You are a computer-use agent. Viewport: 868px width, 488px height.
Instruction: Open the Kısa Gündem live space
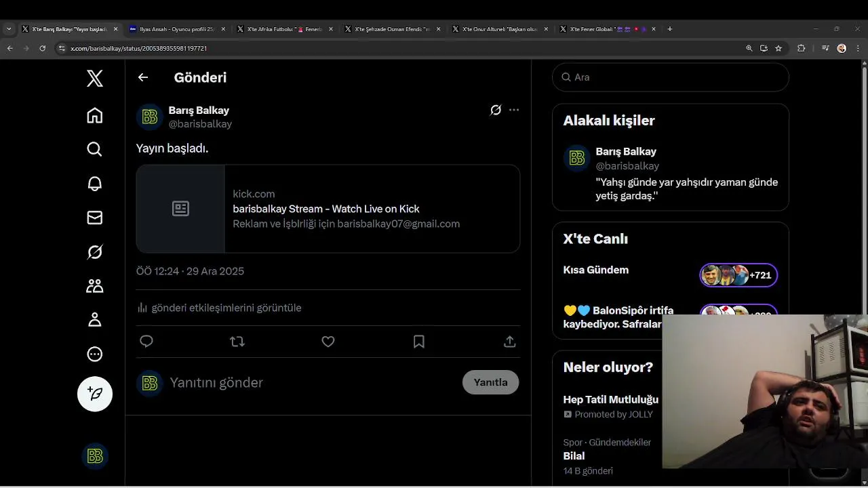click(596, 270)
